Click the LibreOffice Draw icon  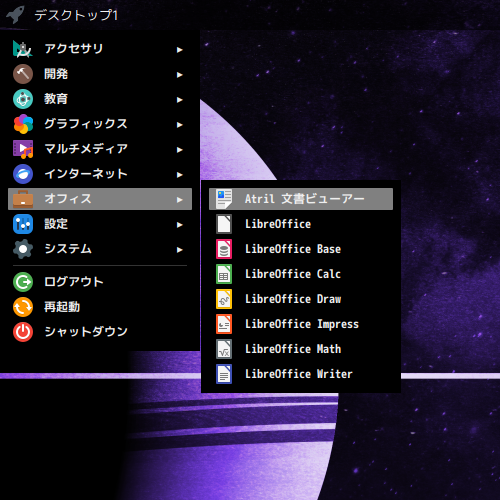click(224, 299)
